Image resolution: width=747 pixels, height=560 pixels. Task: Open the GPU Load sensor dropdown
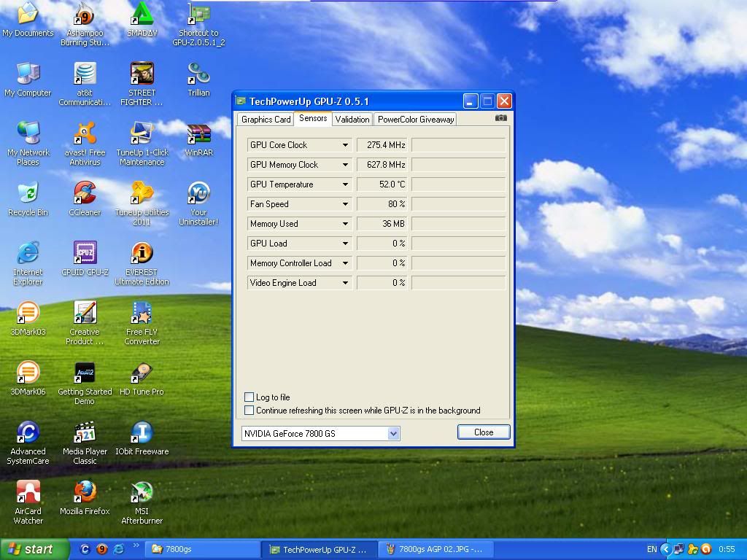click(x=345, y=244)
